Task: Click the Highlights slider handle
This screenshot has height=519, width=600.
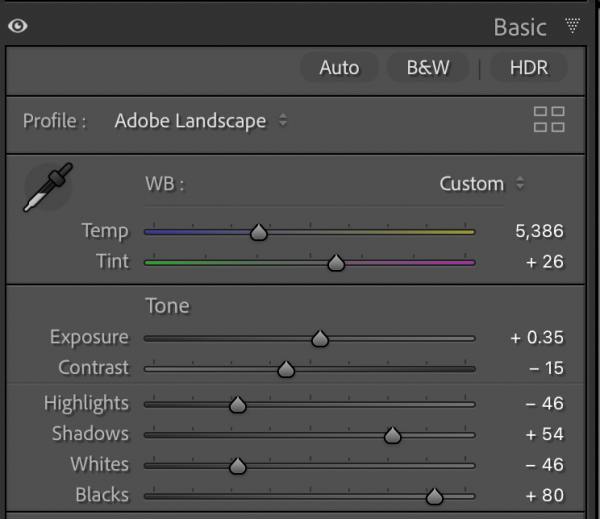Action: 238,404
